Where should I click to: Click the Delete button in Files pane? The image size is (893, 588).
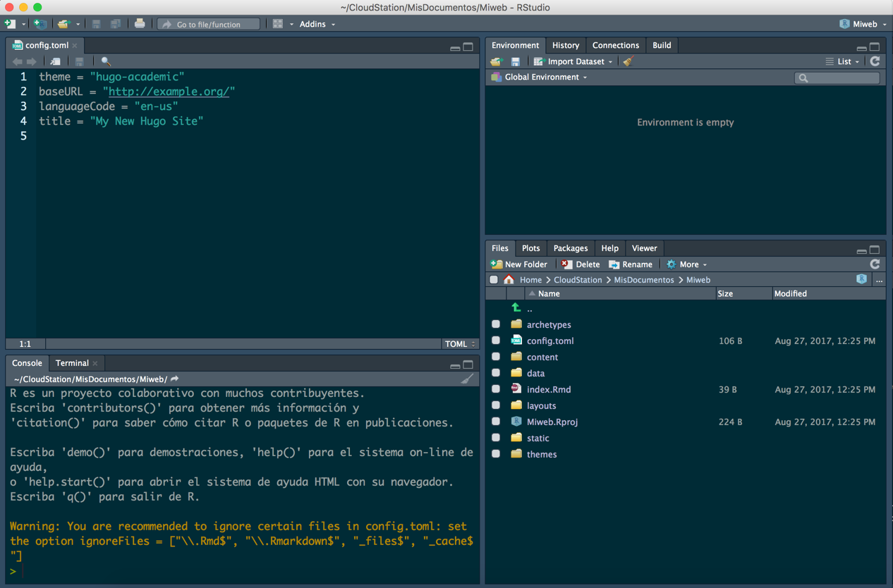580,264
